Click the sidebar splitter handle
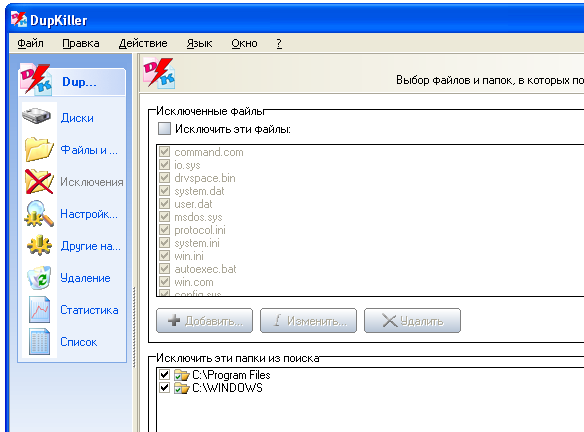The image size is (584, 432). point(134,327)
